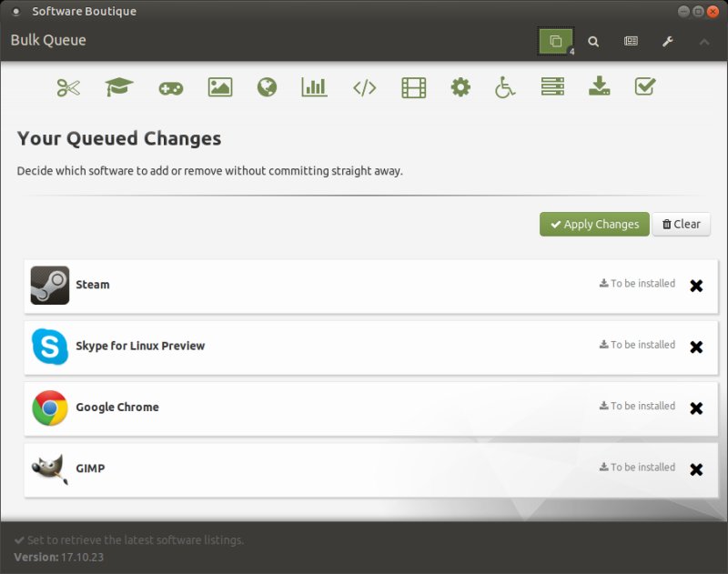The width and height of the screenshot is (728, 574).
Task: Open the Education category graduation cap icon
Action: [119, 86]
